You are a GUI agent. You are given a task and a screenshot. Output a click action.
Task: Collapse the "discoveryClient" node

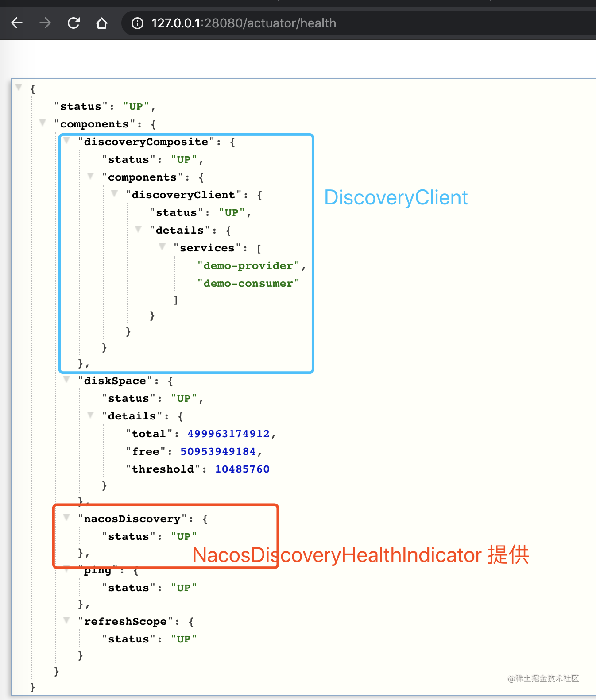pos(114,193)
